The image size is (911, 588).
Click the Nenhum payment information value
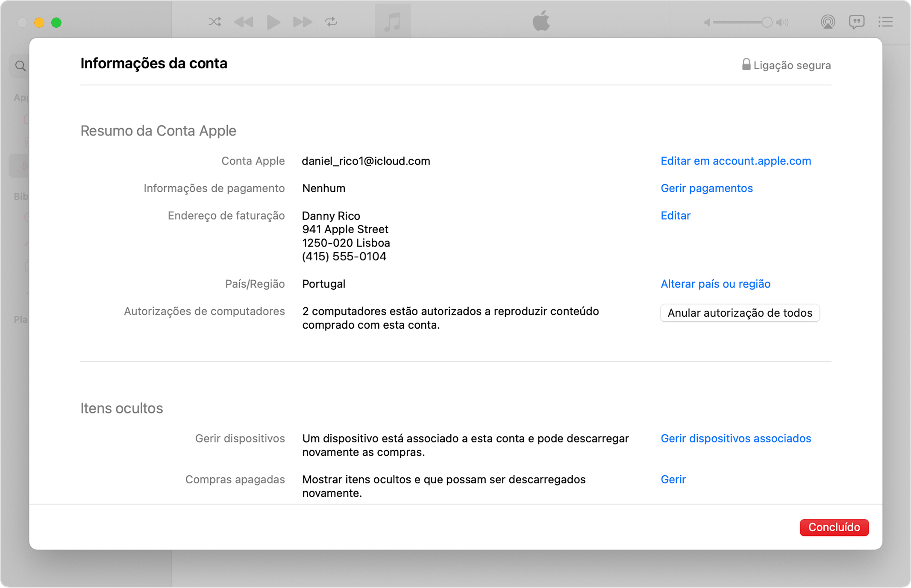323,188
